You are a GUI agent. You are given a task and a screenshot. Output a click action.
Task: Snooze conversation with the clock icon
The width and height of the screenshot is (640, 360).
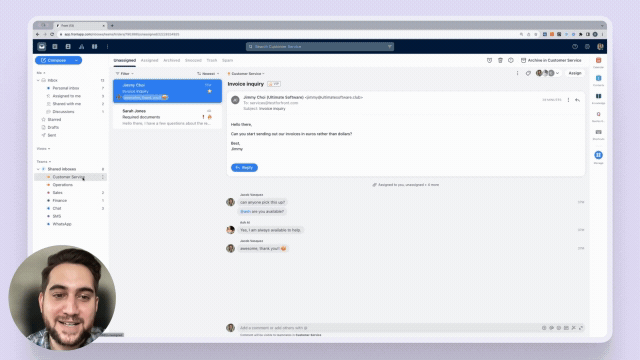[489, 60]
